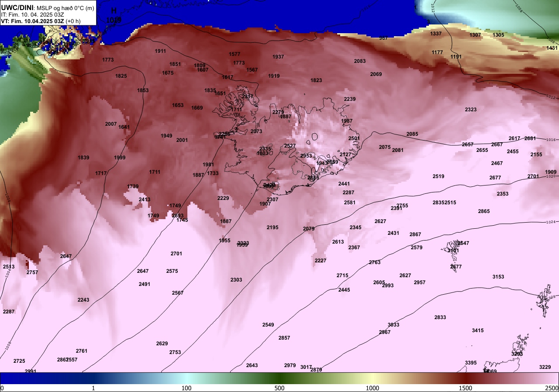559x392 pixels.
Task: Click the height value 1177
Action: (x=437, y=52)
